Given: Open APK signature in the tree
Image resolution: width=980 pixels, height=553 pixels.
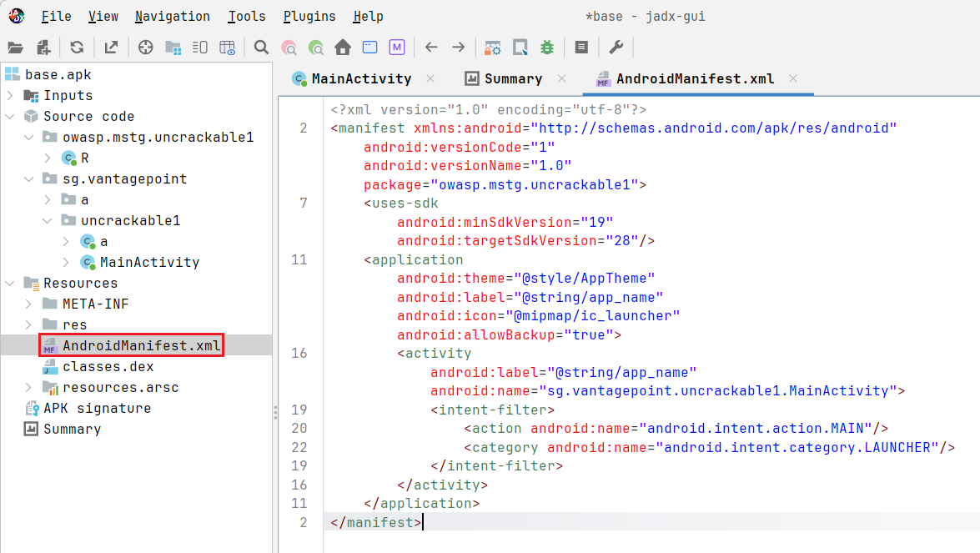Looking at the screenshot, I should (x=97, y=409).
